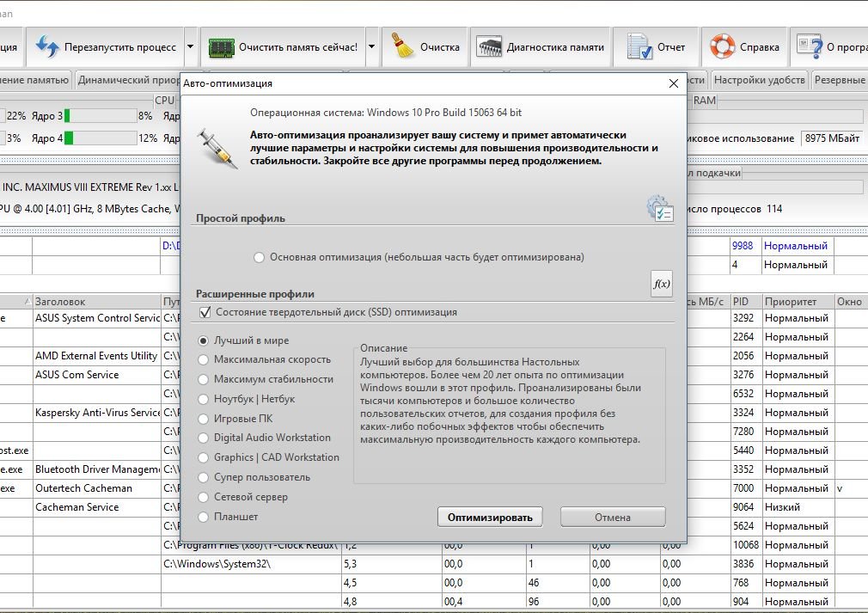Screen dimensions: 868x613
Task: Click the settings checklist gear icon in the dialog
Action: [660, 208]
